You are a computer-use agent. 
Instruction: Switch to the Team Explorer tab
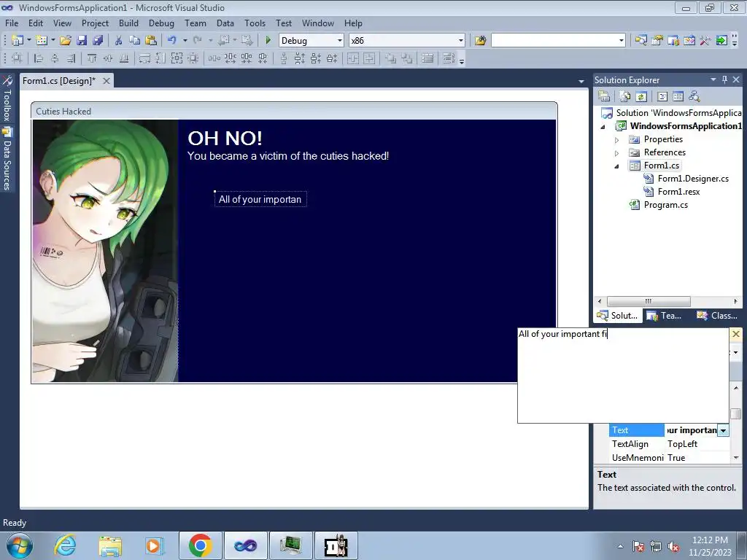(x=665, y=316)
